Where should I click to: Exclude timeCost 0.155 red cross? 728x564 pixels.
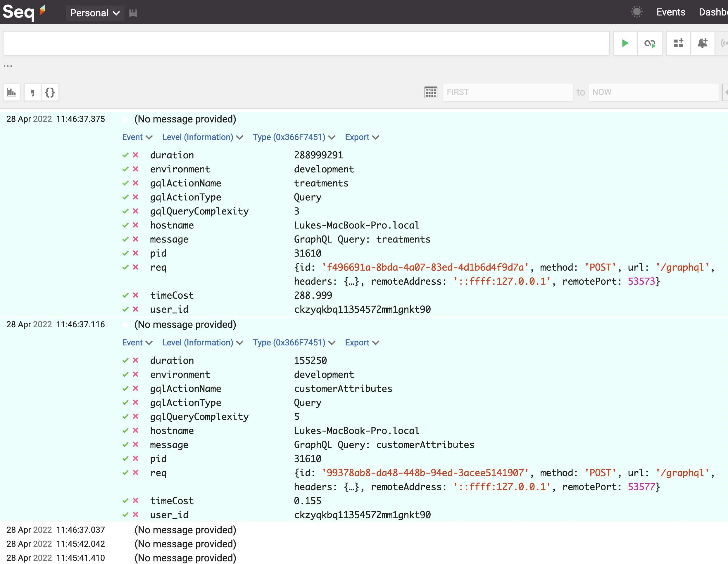136,501
